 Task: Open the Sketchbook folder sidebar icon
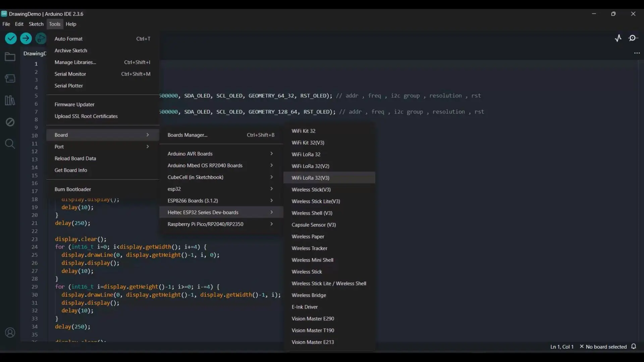pyautogui.click(x=10, y=57)
